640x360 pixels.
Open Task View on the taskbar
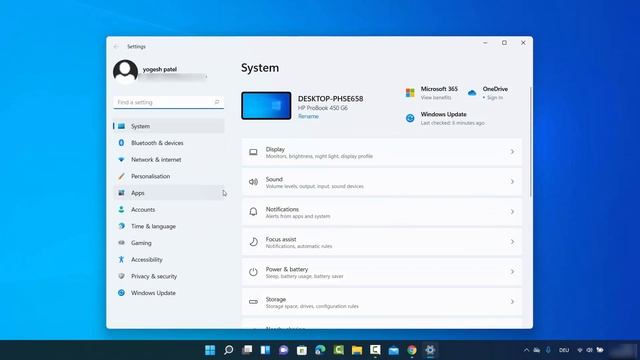pos(247,350)
